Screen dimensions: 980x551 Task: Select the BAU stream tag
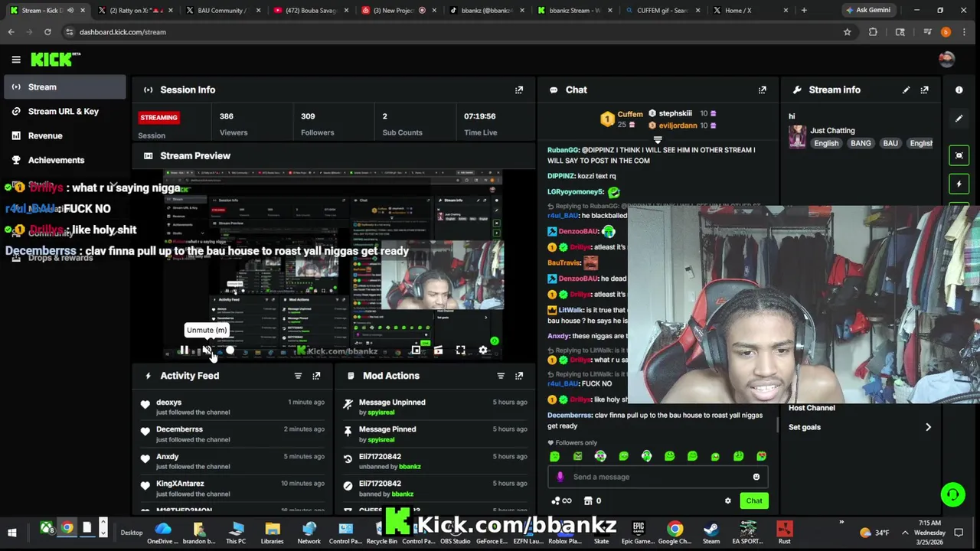[890, 143]
